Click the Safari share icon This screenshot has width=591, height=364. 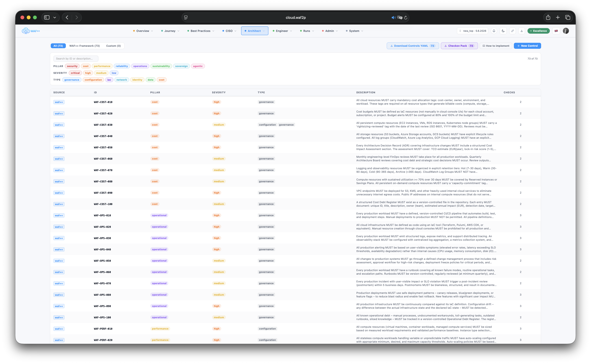click(x=548, y=17)
